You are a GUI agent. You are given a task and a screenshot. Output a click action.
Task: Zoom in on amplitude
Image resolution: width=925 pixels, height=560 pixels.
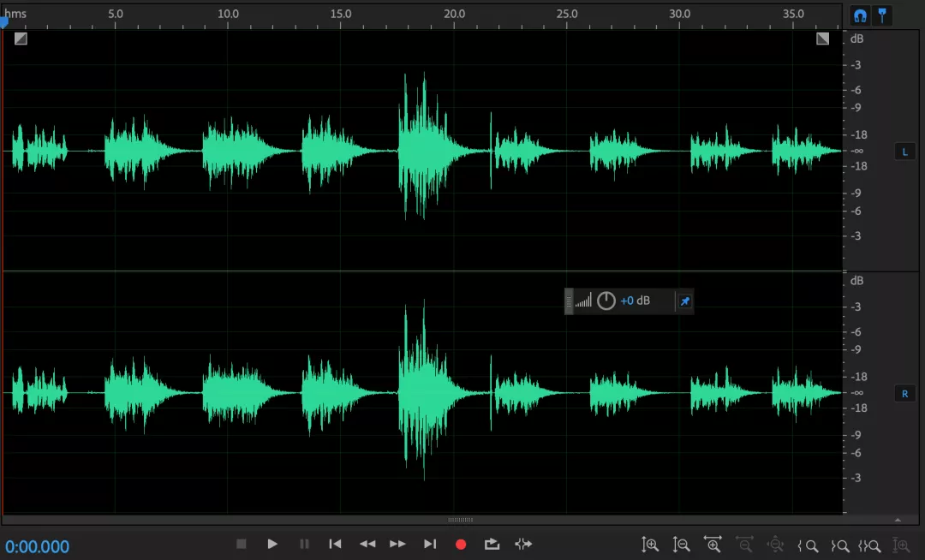point(649,545)
